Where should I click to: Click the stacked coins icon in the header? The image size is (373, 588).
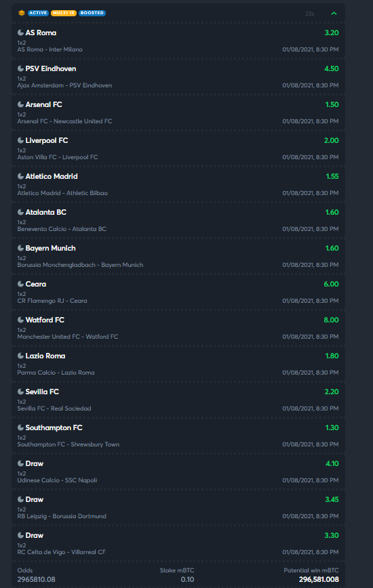click(22, 13)
